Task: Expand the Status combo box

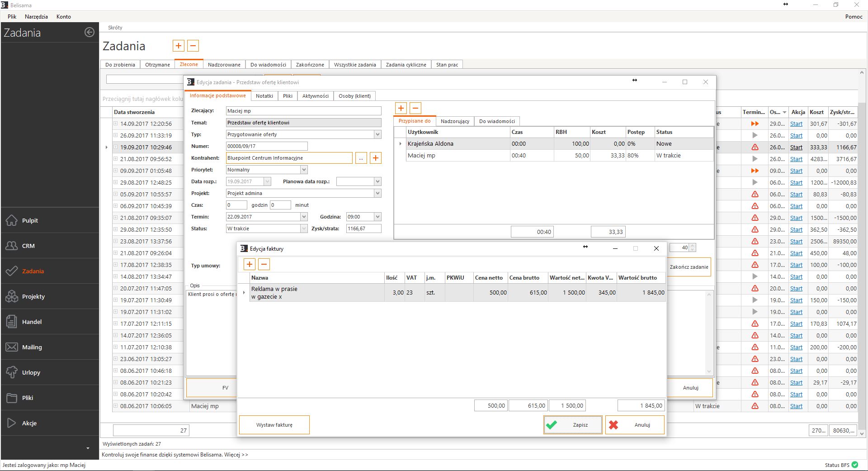Action: coord(304,228)
